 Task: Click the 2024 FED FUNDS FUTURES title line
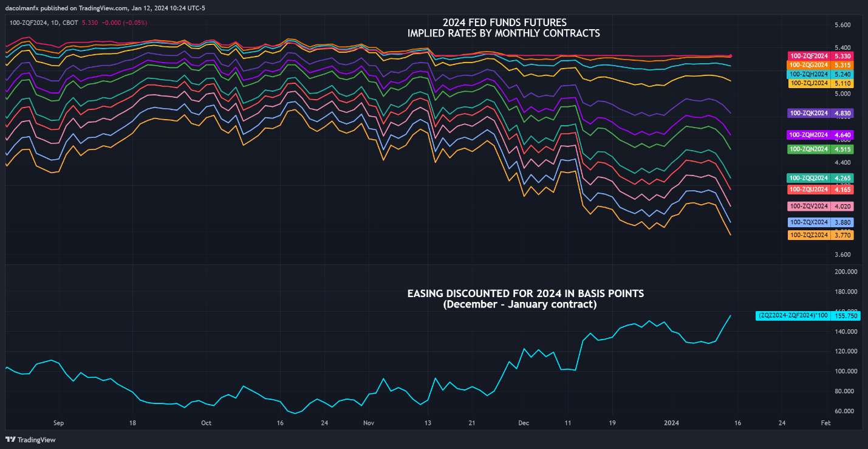coord(504,23)
